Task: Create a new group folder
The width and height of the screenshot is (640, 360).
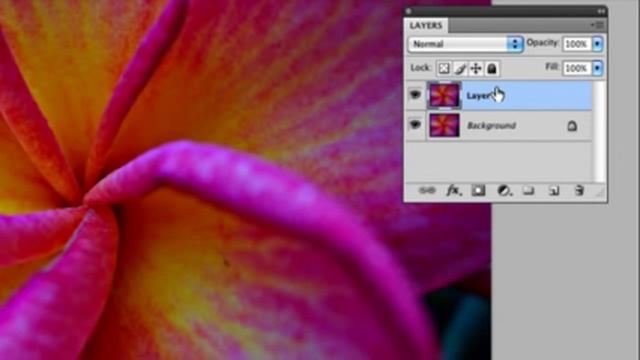Action: click(529, 191)
